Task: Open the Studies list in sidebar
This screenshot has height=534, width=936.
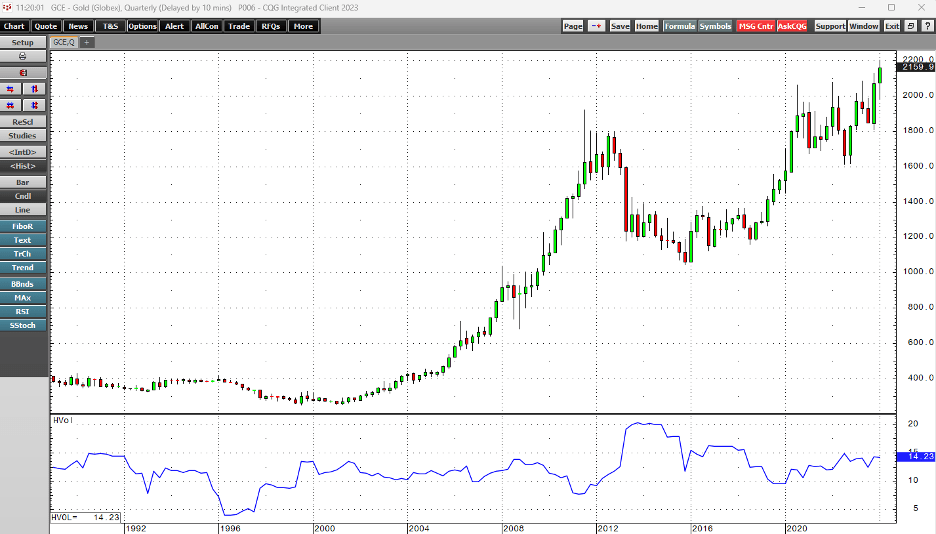Action: click(23, 136)
